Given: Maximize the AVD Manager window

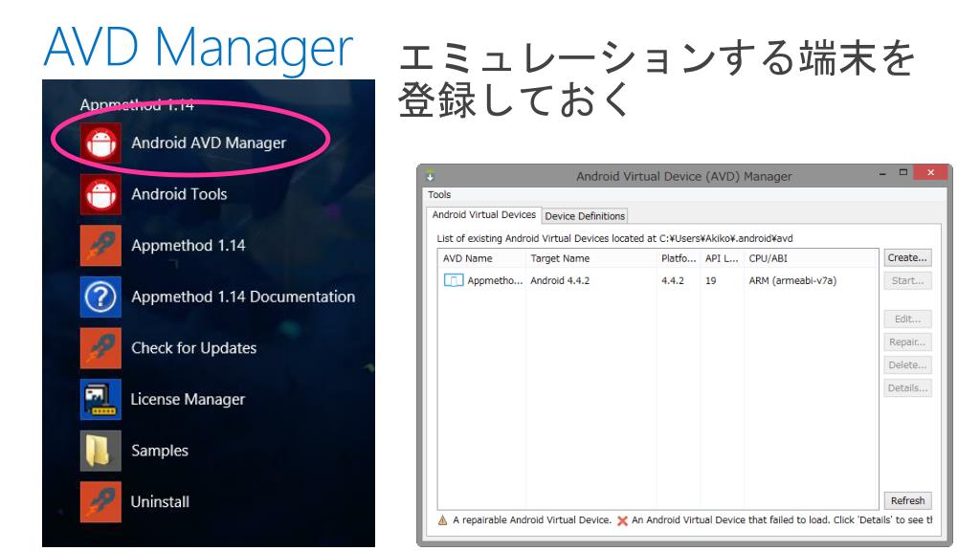Looking at the screenshot, I should [x=903, y=172].
